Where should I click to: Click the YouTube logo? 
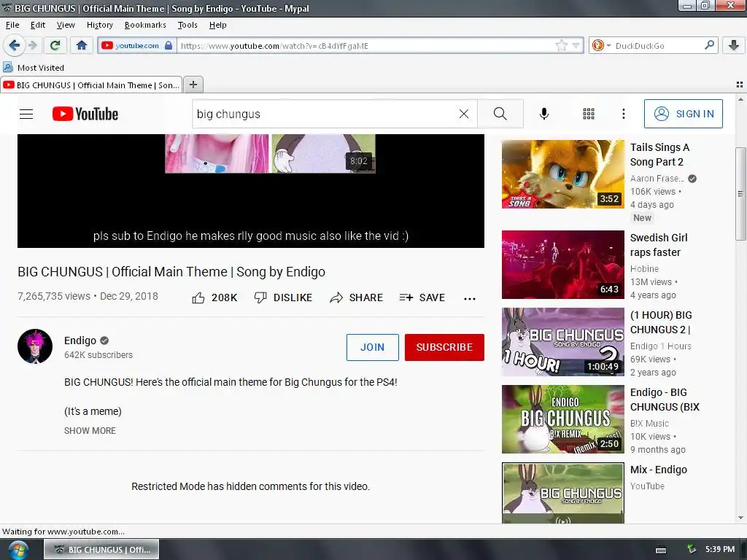(x=85, y=114)
